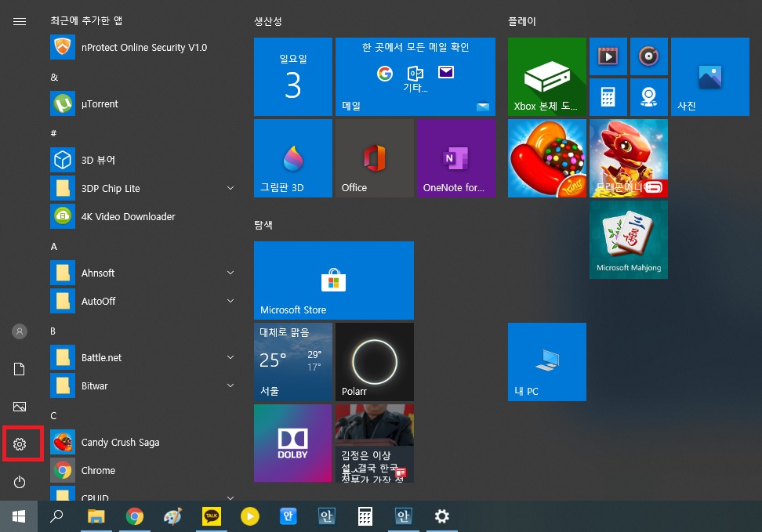762x532 pixels.
Task: Expand the Start hamburger menu
Action: (x=20, y=21)
